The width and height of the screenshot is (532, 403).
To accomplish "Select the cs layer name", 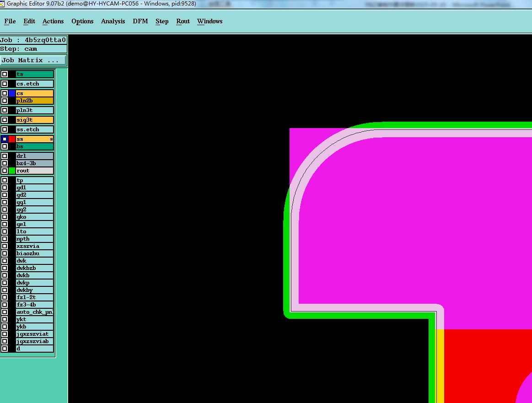I will [35, 93].
